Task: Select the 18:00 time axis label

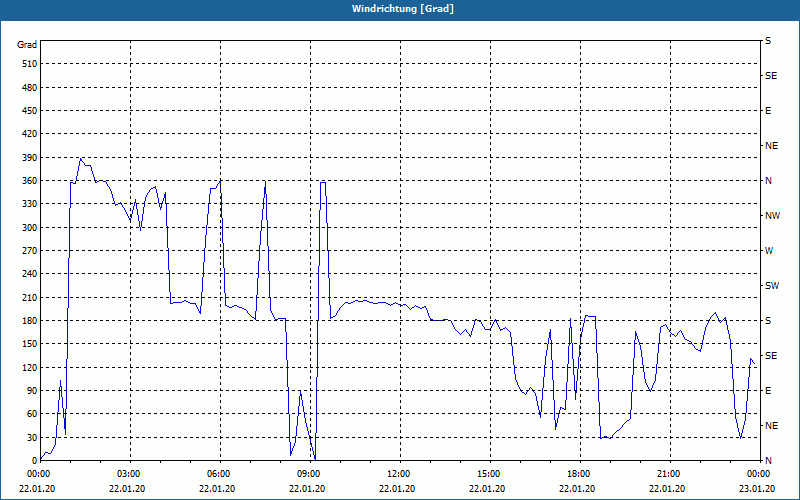Action: [578, 474]
